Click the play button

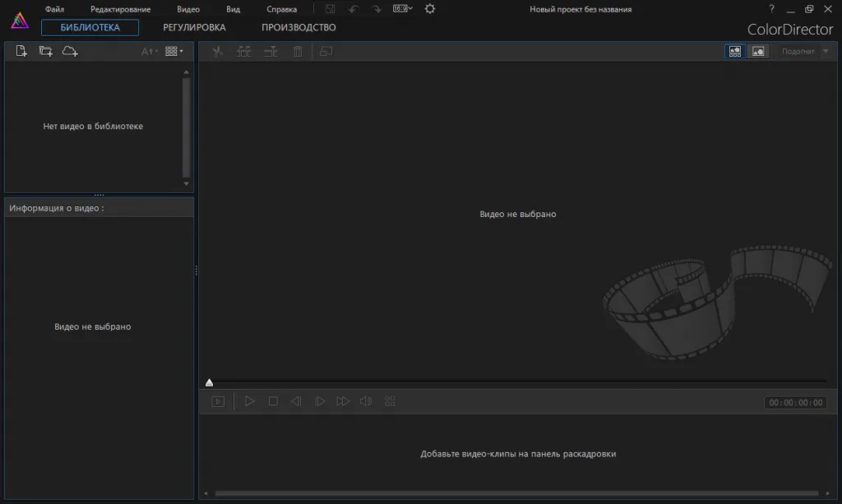pos(250,401)
